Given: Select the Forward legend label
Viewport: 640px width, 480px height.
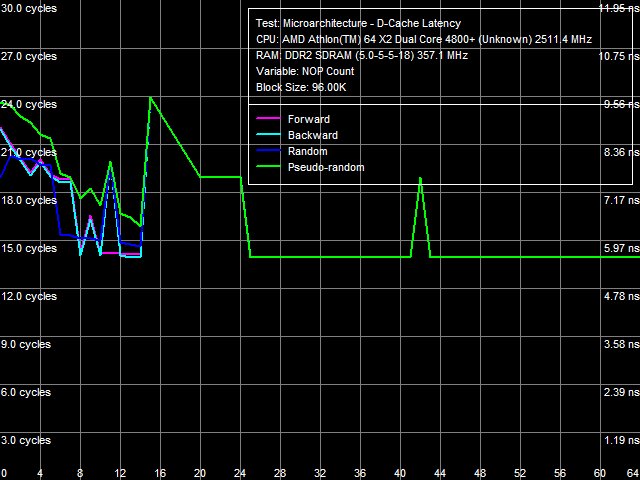Looking at the screenshot, I should (308, 120).
